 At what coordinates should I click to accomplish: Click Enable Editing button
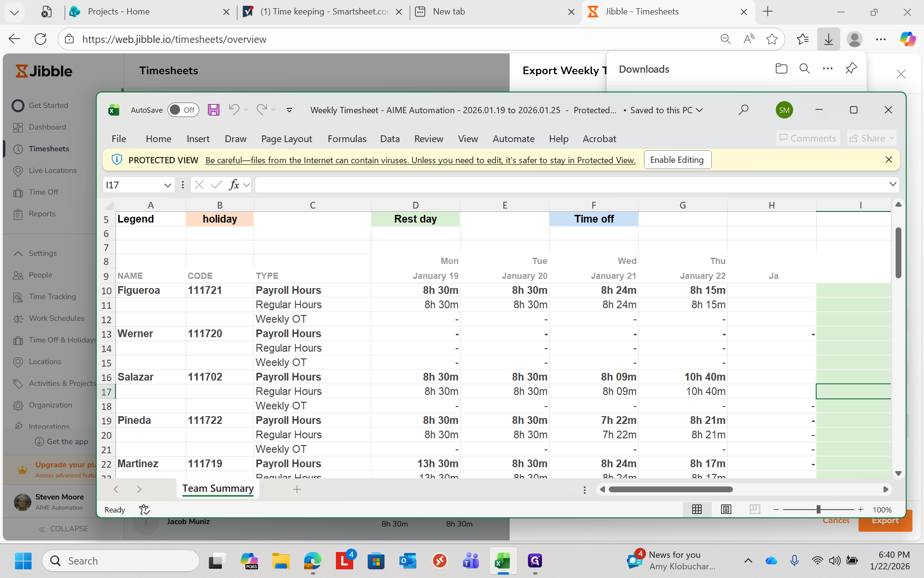point(677,160)
